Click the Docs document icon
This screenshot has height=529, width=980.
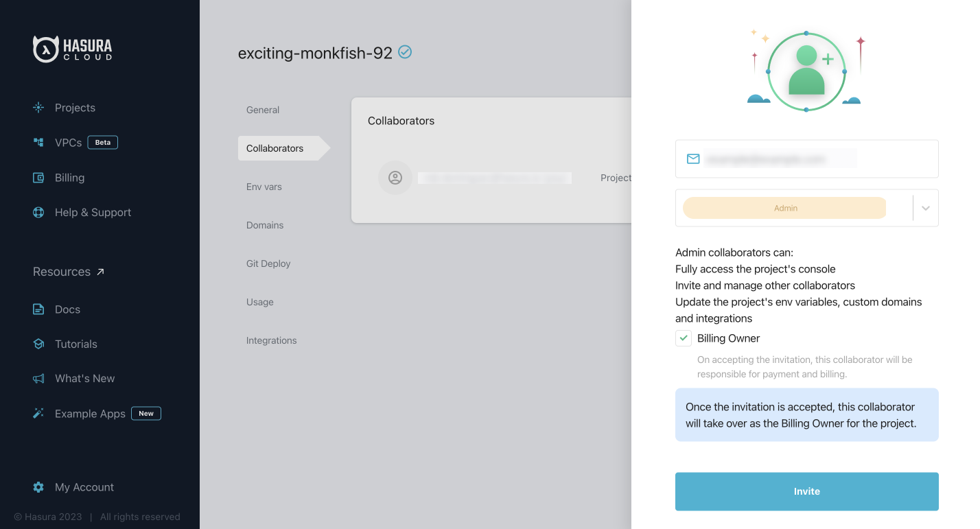point(38,309)
